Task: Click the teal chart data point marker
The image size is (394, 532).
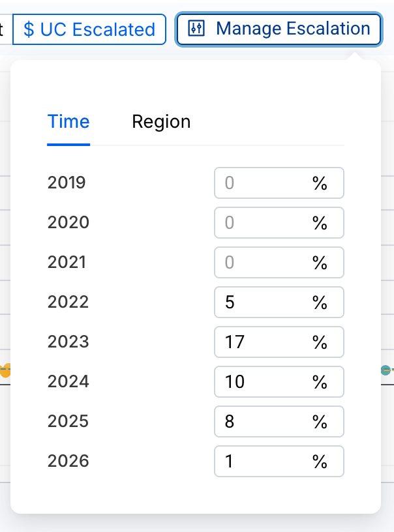Action: click(386, 370)
